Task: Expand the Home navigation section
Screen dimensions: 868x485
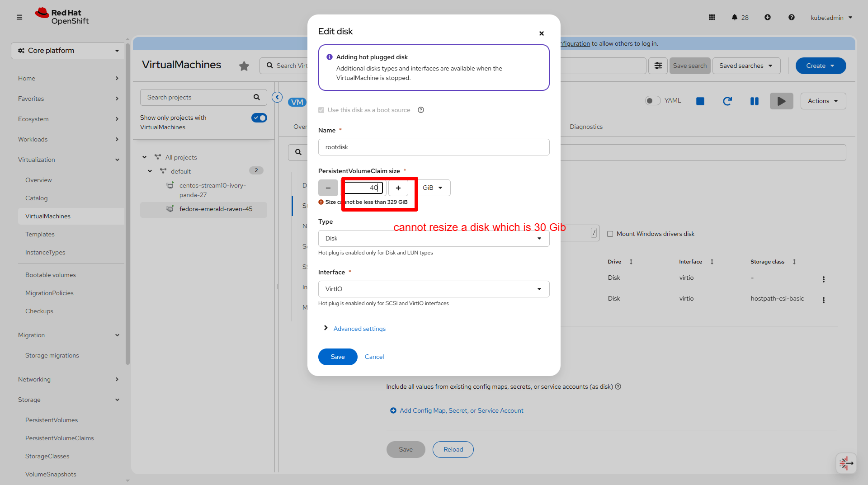Action: click(69, 78)
